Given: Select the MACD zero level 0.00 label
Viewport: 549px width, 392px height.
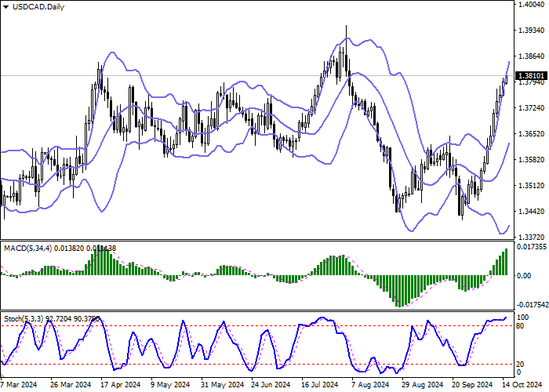Looking at the screenshot, I should click(x=524, y=276).
